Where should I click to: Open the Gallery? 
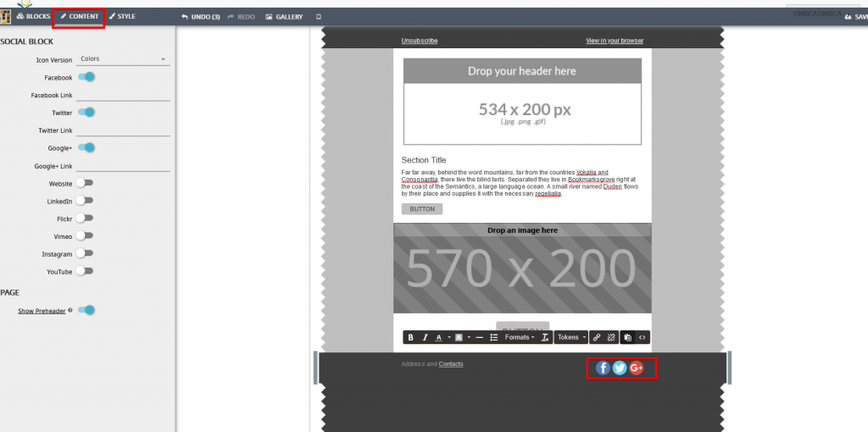284,17
